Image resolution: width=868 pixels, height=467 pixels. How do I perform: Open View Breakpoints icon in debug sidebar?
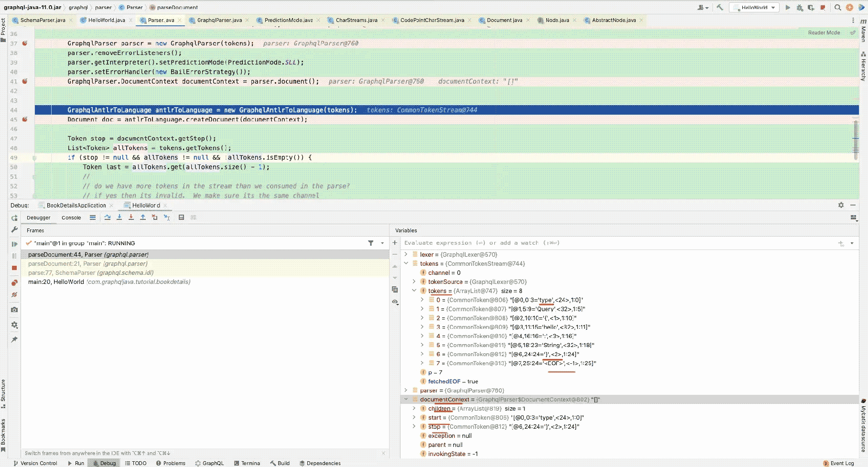coord(14,283)
